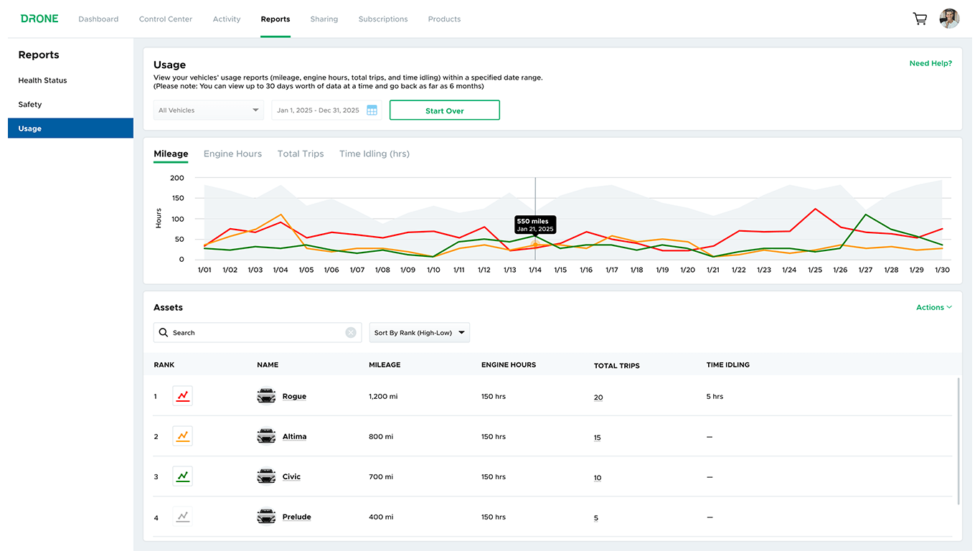Viewport: 980px width, 551px height.
Task: Select Altima's orange trend sparkline icon
Action: [182, 435]
